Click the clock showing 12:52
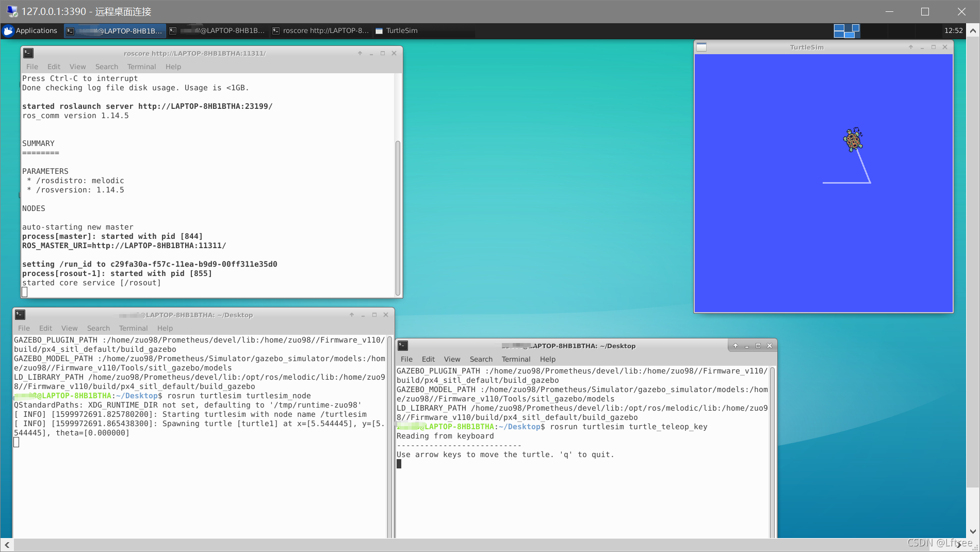This screenshot has width=980, height=552. point(953,31)
